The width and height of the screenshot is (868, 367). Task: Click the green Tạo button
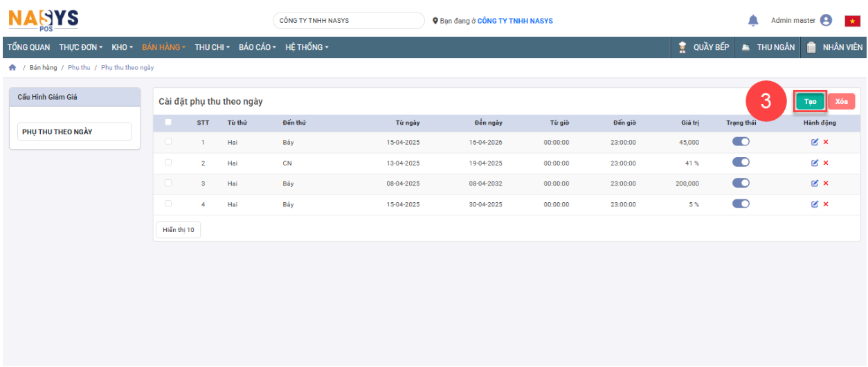point(810,102)
